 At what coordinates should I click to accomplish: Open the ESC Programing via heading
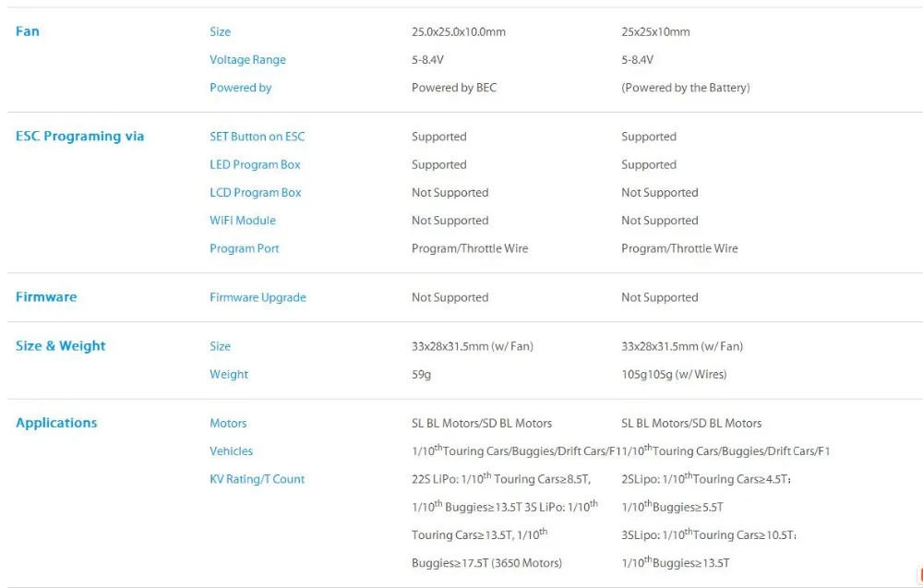[x=80, y=137]
